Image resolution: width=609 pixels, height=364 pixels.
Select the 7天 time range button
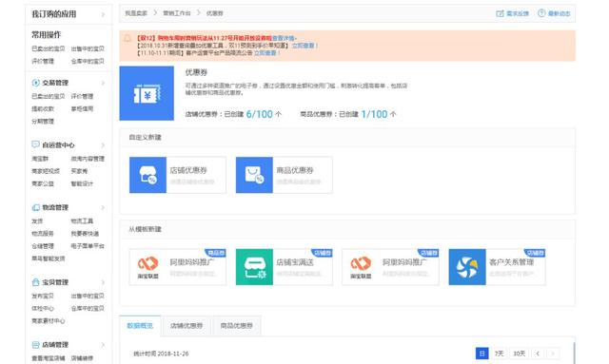coord(499,354)
